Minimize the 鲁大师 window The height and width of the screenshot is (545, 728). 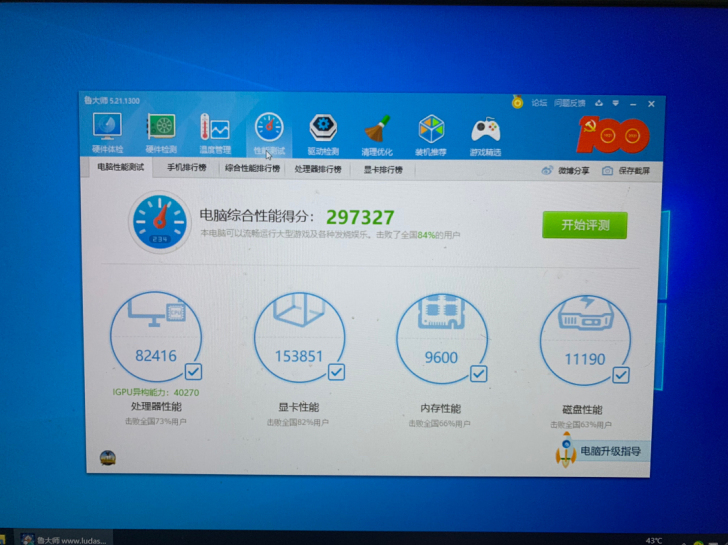(633, 104)
